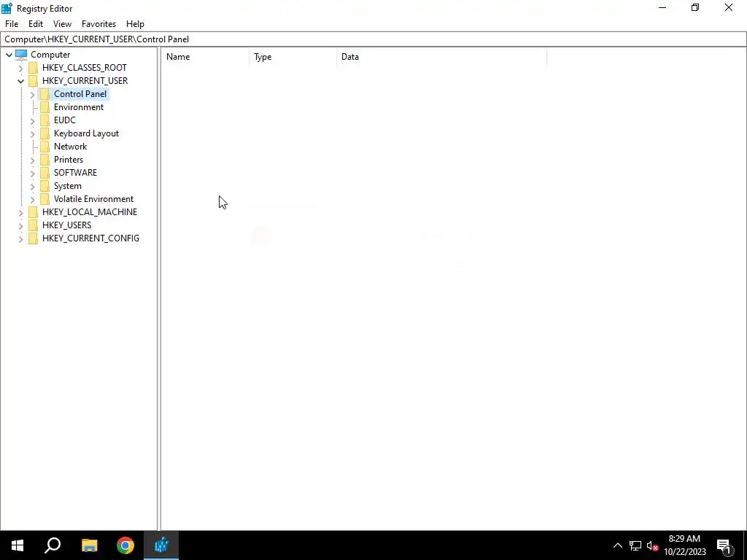Expand the Printers key
This screenshot has height=560, width=747.
pyautogui.click(x=32, y=160)
